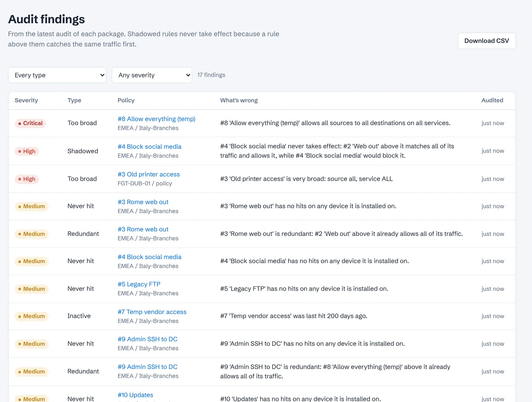Click the Redundant cell for Rome web out

(83, 234)
